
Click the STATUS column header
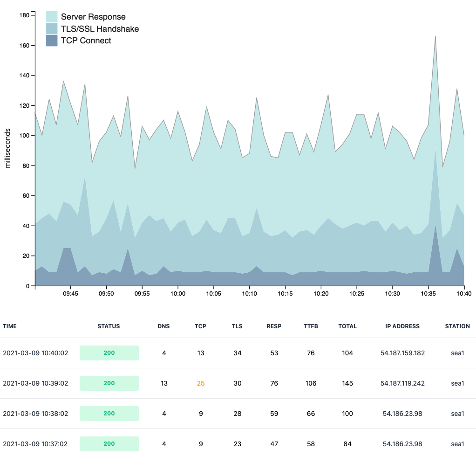click(x=109, y=326)
